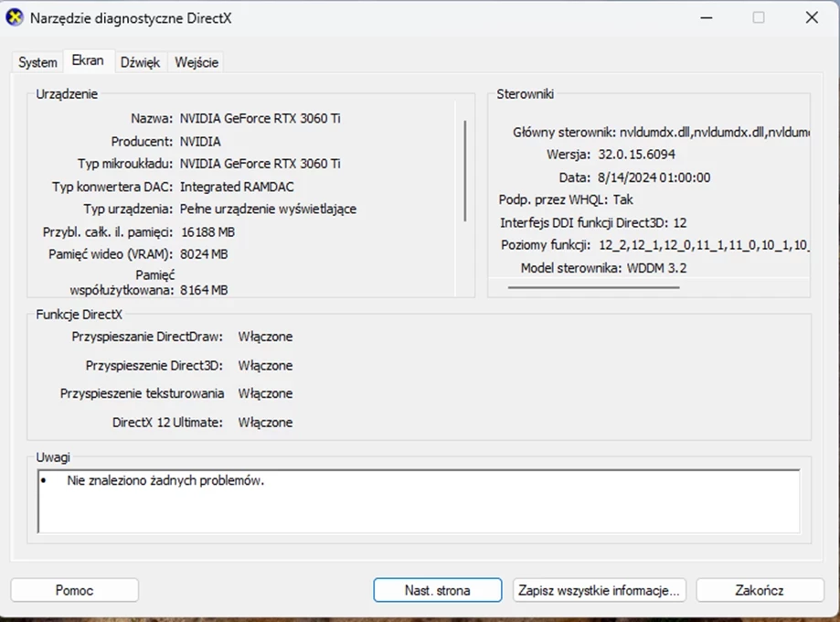Click the Sterowniki panel horizontal scrollbar
Image resolution: width=840 pixels, height=622 pixels.
coord(593,287)
